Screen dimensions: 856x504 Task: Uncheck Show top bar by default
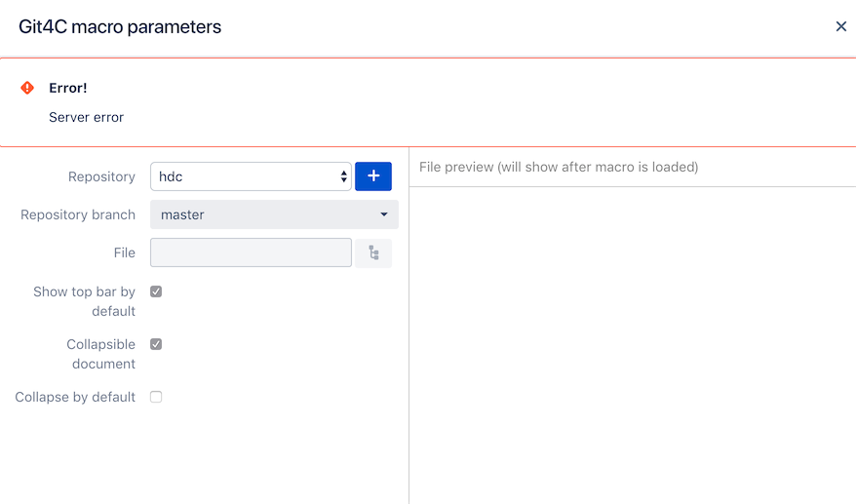click(156, 291)
